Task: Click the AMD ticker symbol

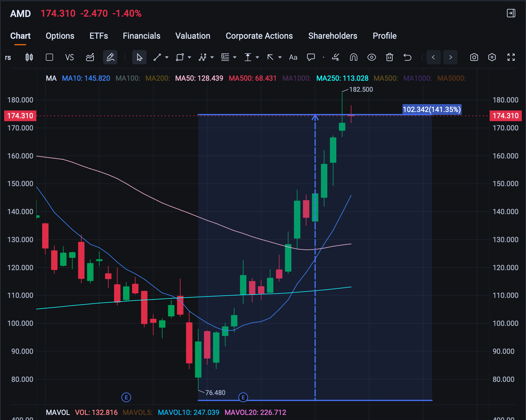Action: coord(21,14)
